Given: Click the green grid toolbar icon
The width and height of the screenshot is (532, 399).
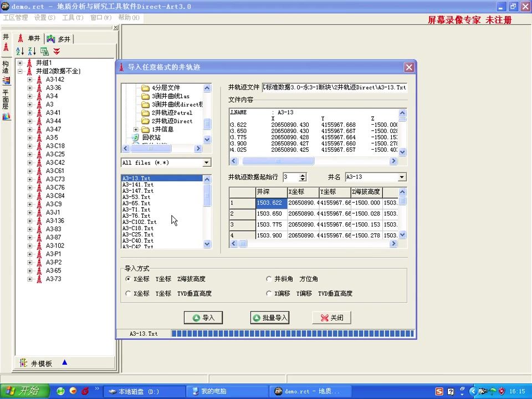Looking at the screenshot, I should point(44,51).
